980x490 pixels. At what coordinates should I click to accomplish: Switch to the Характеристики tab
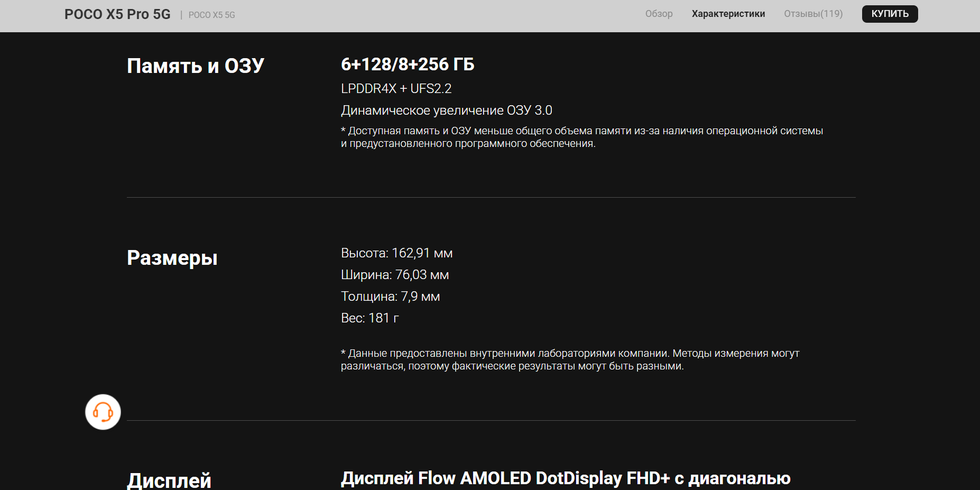[x=728, y=14]
